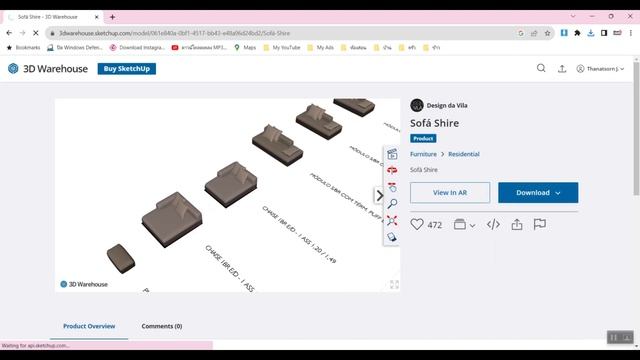This screenshot has height=360, width=640.
Task: Click the share page icon in address bar
Action: [x=534, y=33]
